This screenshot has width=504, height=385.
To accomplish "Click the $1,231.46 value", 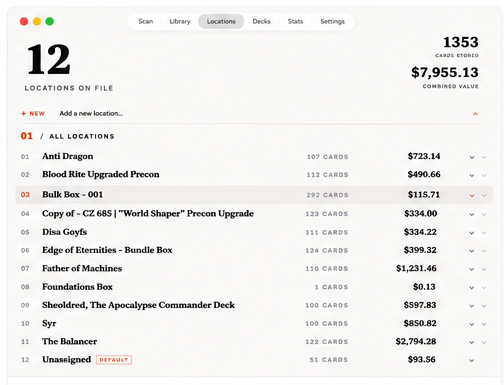I will pos(416,268).
